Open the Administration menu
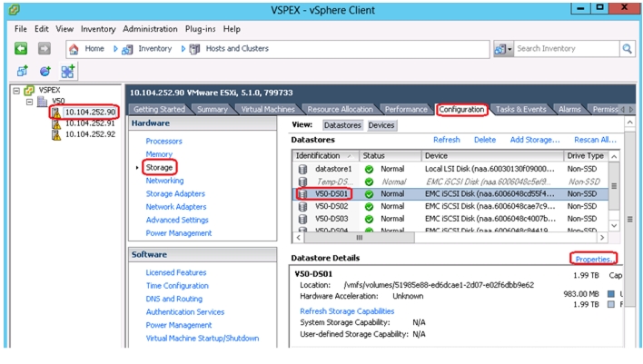 [x=150, y=29]
